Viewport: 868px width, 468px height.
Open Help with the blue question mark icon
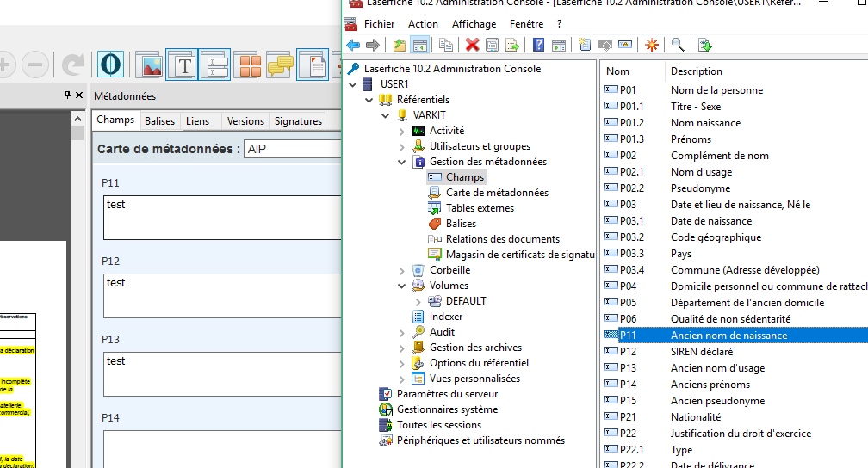click(539, 46)
